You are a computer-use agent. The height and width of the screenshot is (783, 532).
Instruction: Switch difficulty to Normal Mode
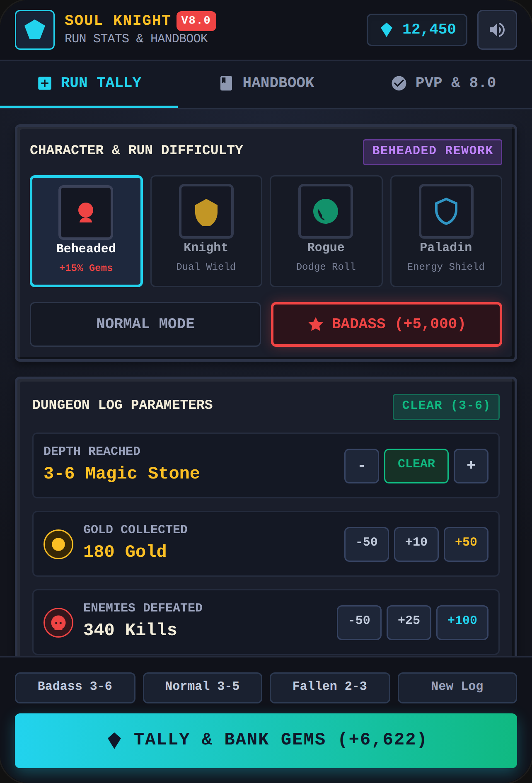(145, 324)
